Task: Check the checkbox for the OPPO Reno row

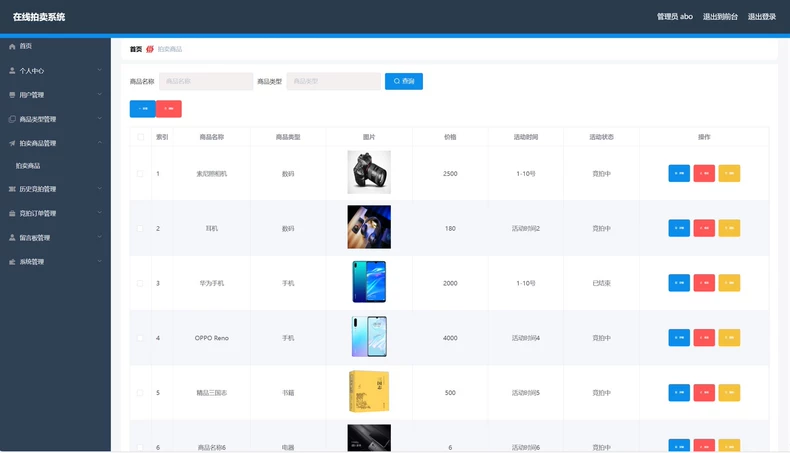Action: click(x=140, y=338)
